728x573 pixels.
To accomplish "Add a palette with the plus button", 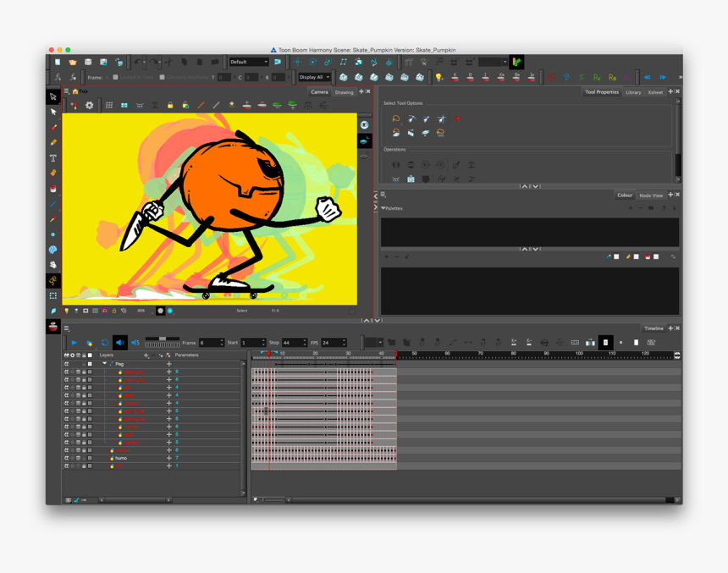I will coord(630,208).
